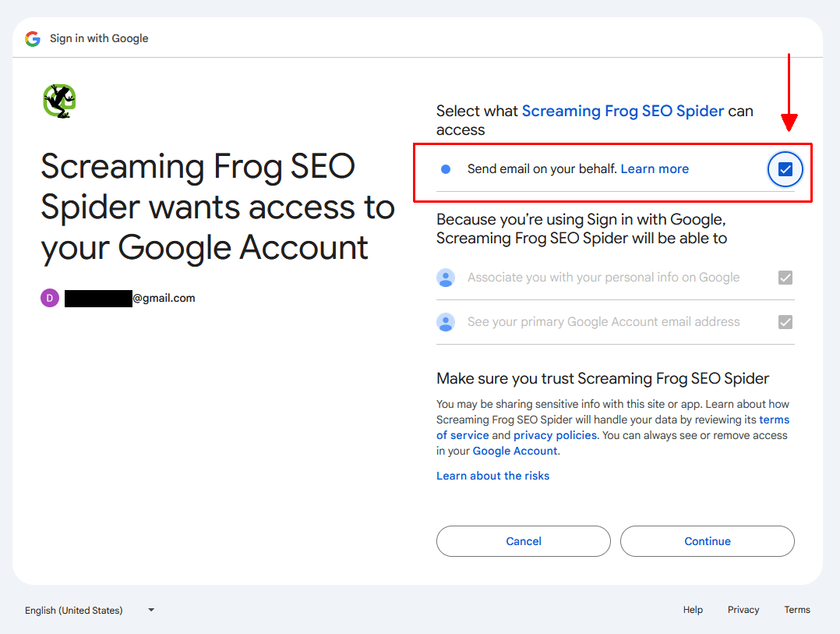Open the English (United States) language dropdown

pos(74,610)
